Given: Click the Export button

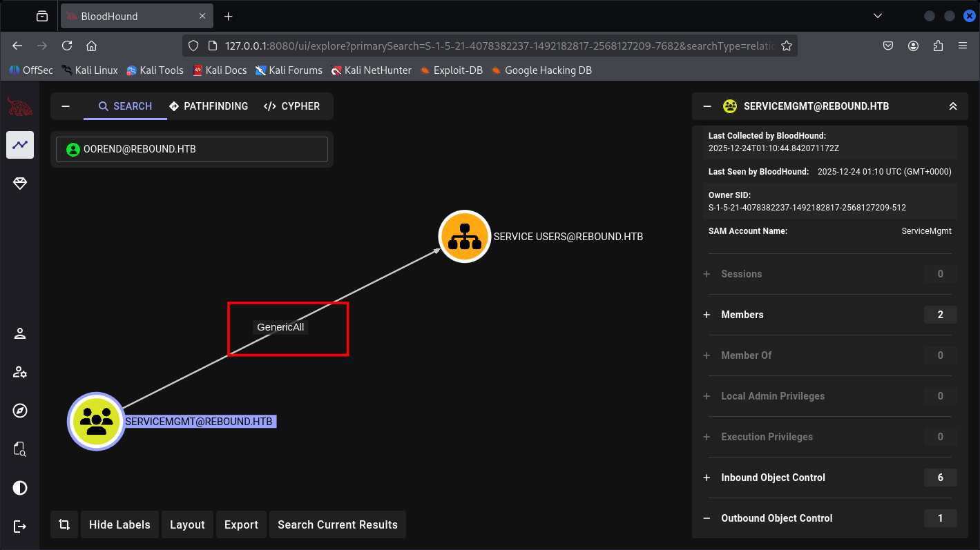Looking at the screenshot, I should pos(241,524).
